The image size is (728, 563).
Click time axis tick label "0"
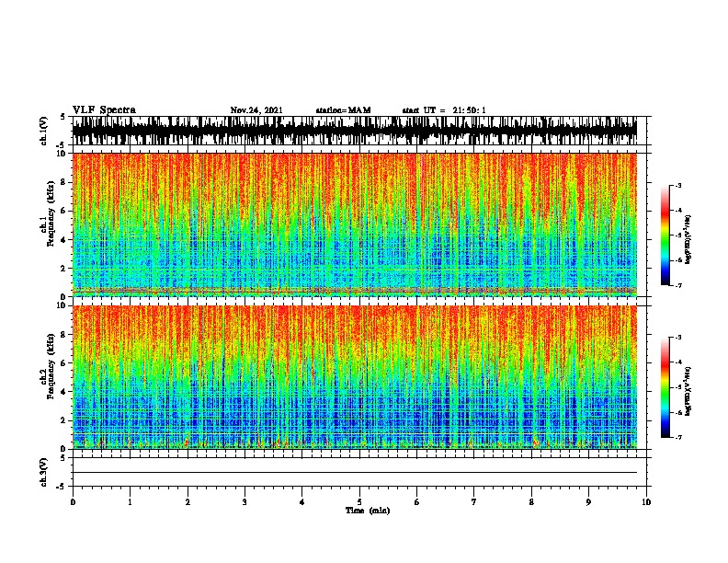[x=73, y=502]
